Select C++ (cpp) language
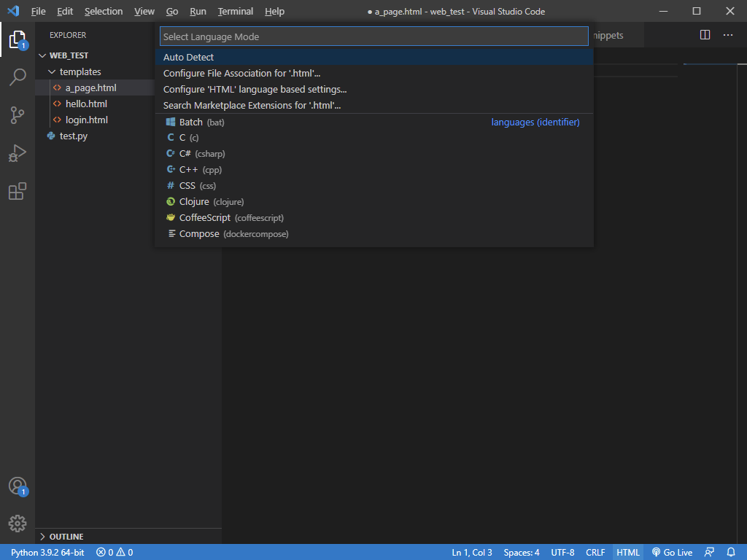The image size is (747, 560). tap(374, 170)
